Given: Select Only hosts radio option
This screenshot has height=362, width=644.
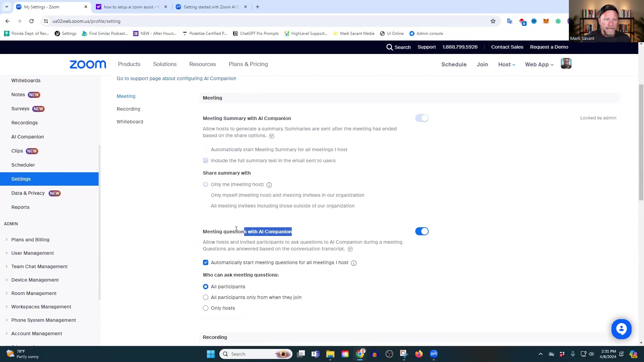Looking at the screenshot, I should point(206,308).
